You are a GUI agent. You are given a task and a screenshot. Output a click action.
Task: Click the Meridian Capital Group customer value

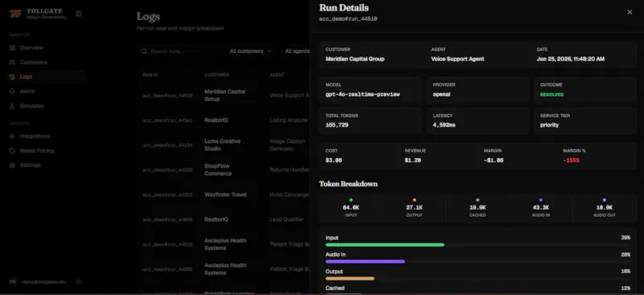click(355, 59)
